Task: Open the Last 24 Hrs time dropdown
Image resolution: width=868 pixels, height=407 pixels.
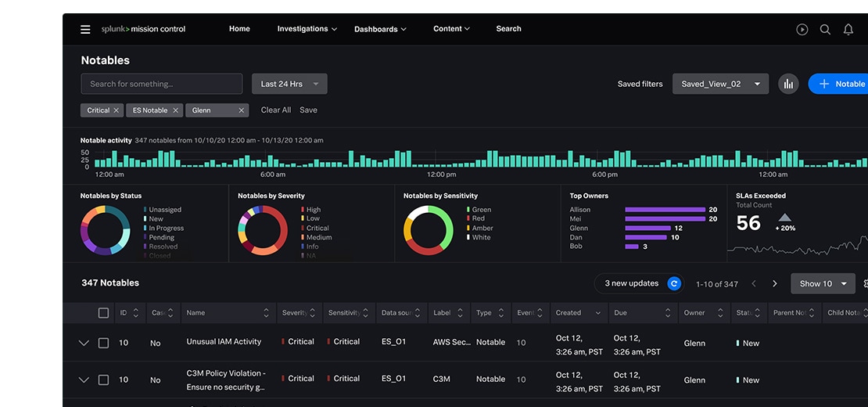Action: pos(289,84)
